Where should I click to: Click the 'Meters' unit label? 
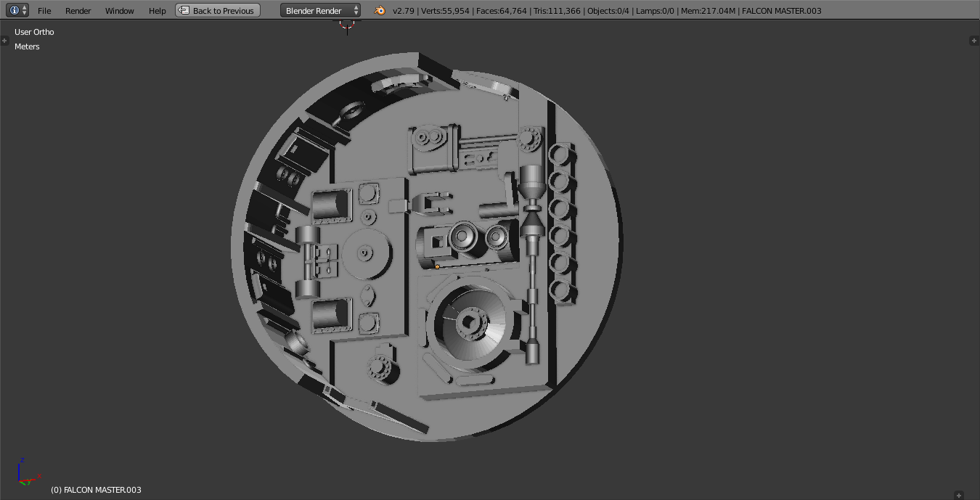27,46
